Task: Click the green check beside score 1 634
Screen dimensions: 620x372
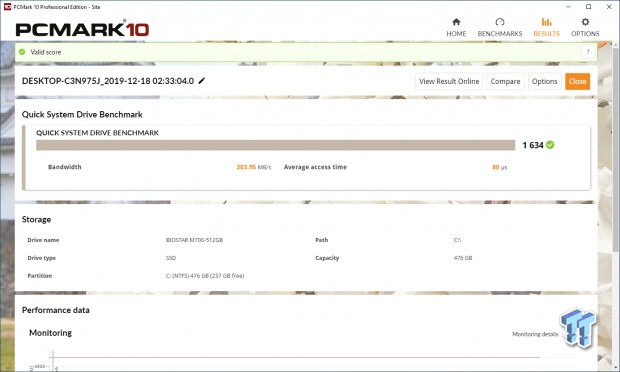Action: [550, 145]
